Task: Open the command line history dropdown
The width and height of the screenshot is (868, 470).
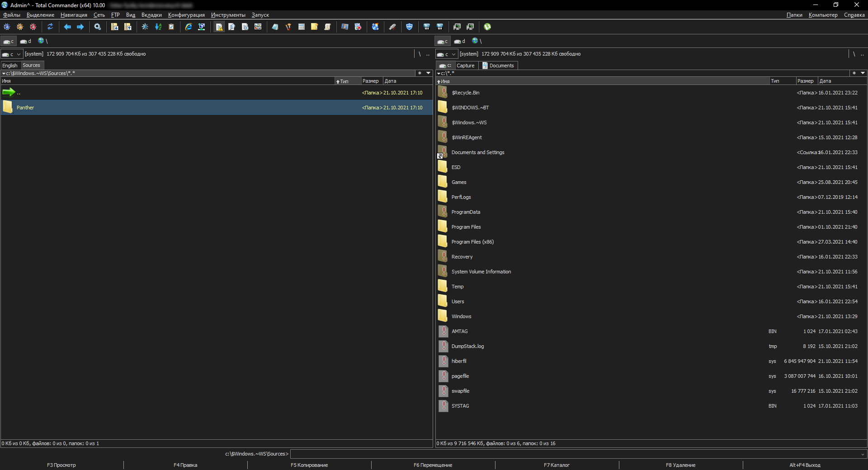Action: pyautogui.click(x=863, y=454)
